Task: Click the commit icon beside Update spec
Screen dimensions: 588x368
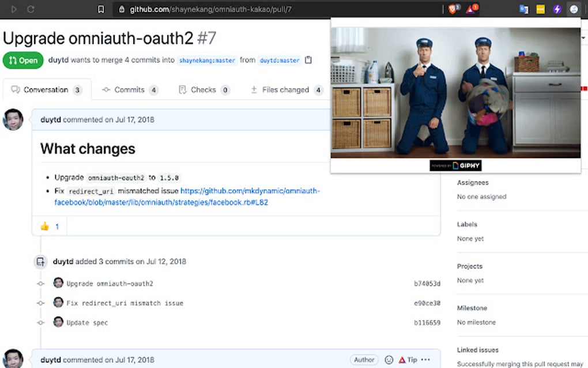Action: 40,322
